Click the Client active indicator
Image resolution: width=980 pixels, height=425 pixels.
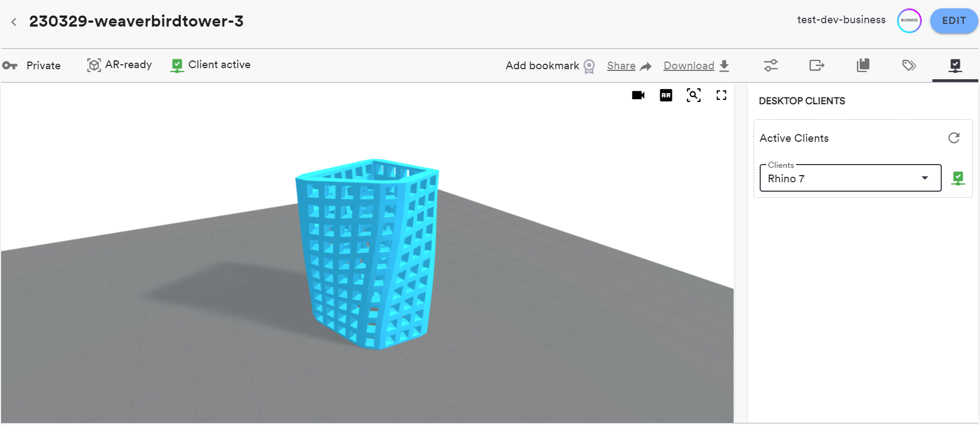[211, 65]
